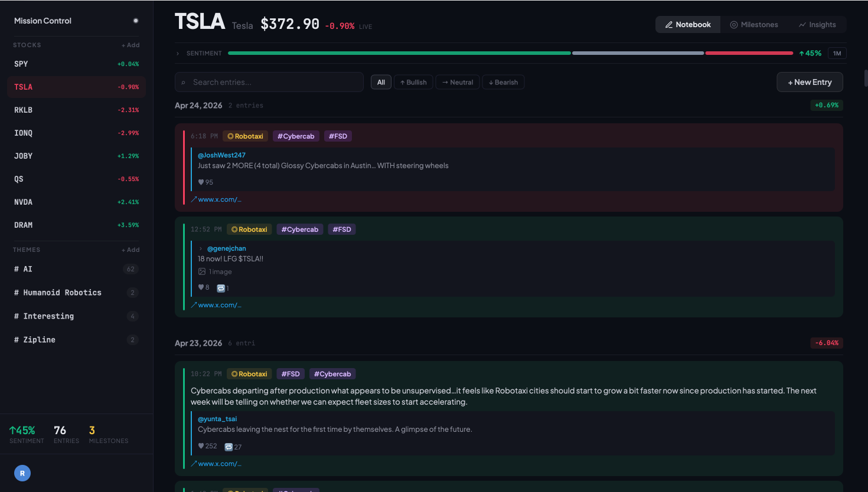Select RKLB in the stocks list

(x=77, y=110)
